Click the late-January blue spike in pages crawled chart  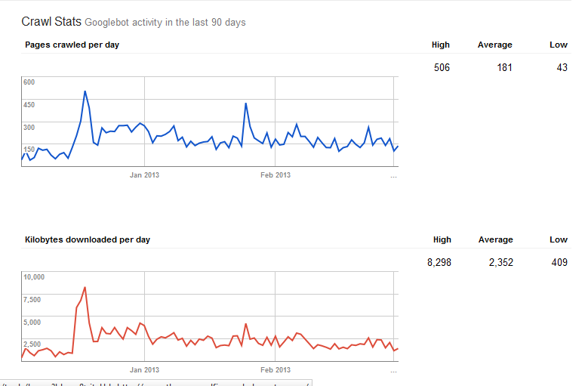click(246, 104)
